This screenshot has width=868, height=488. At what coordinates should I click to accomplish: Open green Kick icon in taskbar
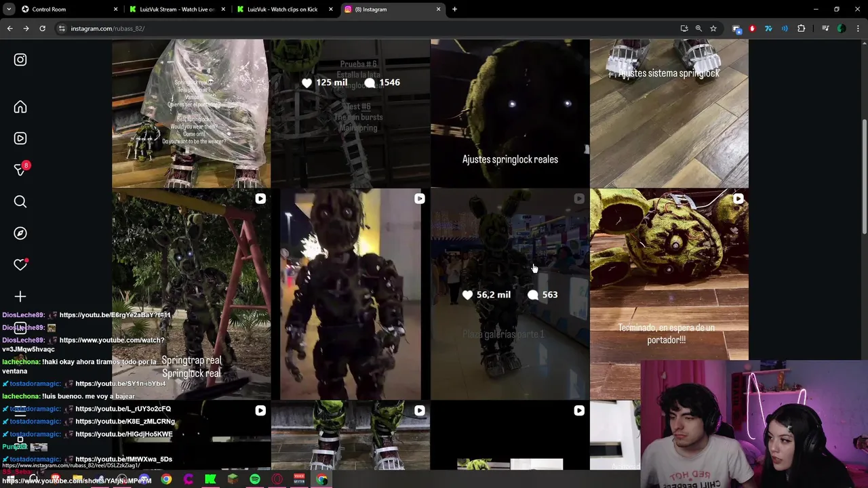click(210, 479)
